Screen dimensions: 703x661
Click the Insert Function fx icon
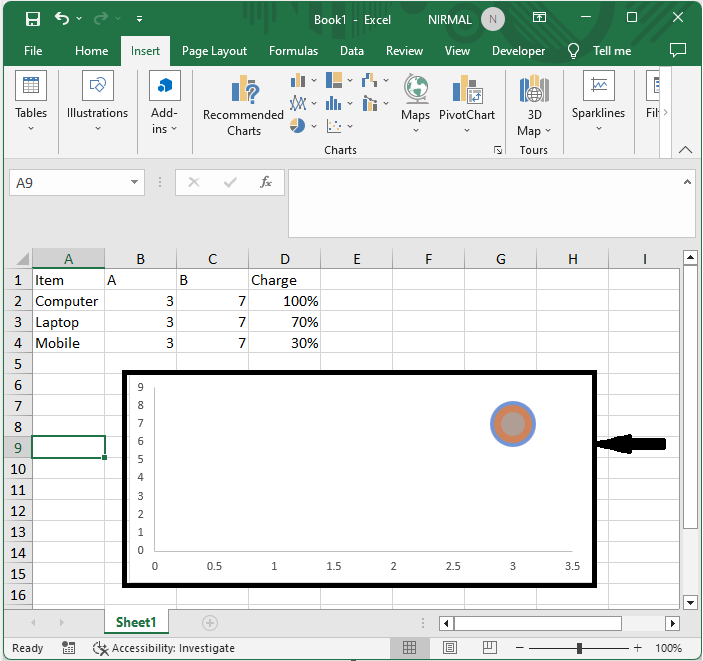tap(266, 182)
